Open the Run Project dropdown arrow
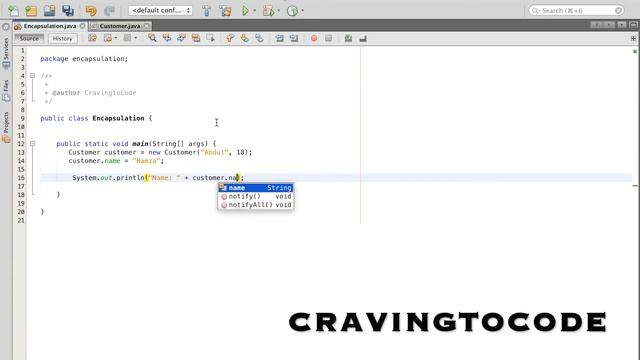 pos(255,11)
